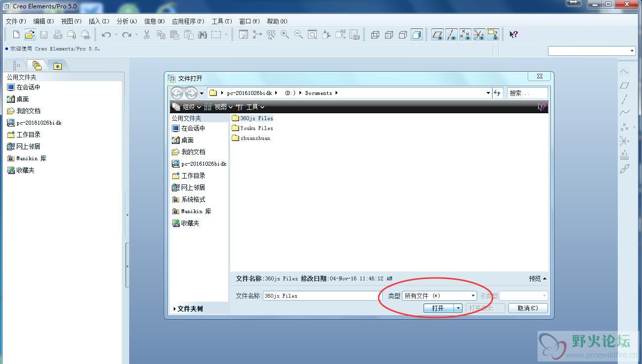Click the Redo arrow icon
The image size is (642, 364).
pos(127,35)
